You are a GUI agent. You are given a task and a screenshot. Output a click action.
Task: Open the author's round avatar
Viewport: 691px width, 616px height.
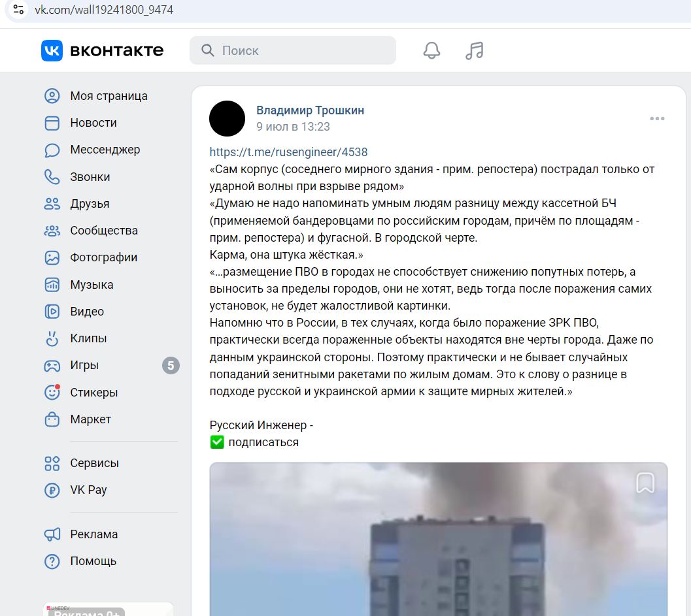point(227,118)
